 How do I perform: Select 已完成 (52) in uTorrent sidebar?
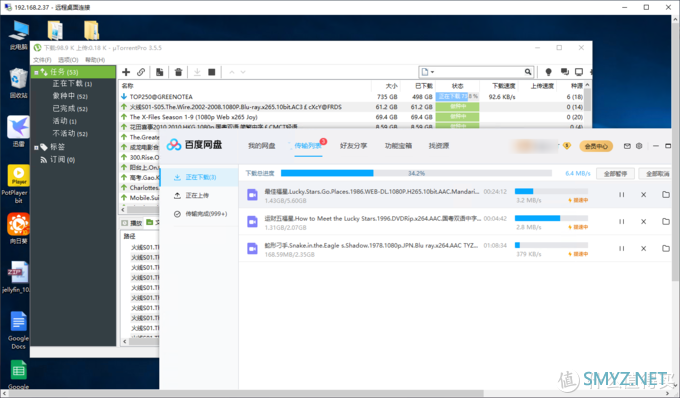click(70, 108)
